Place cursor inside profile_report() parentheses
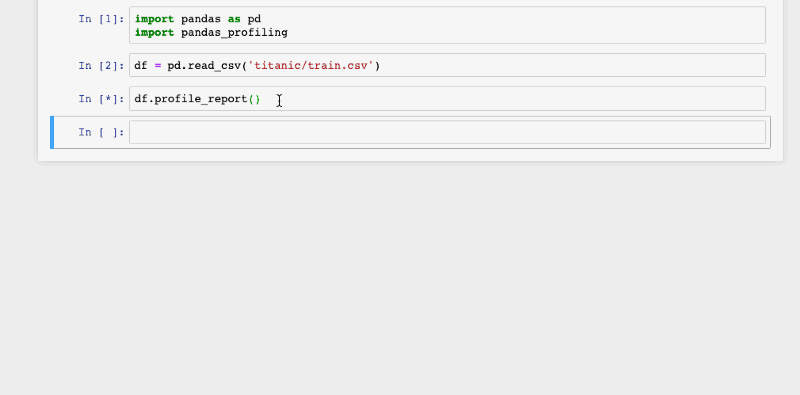The image size is (800, 395). 255,99
